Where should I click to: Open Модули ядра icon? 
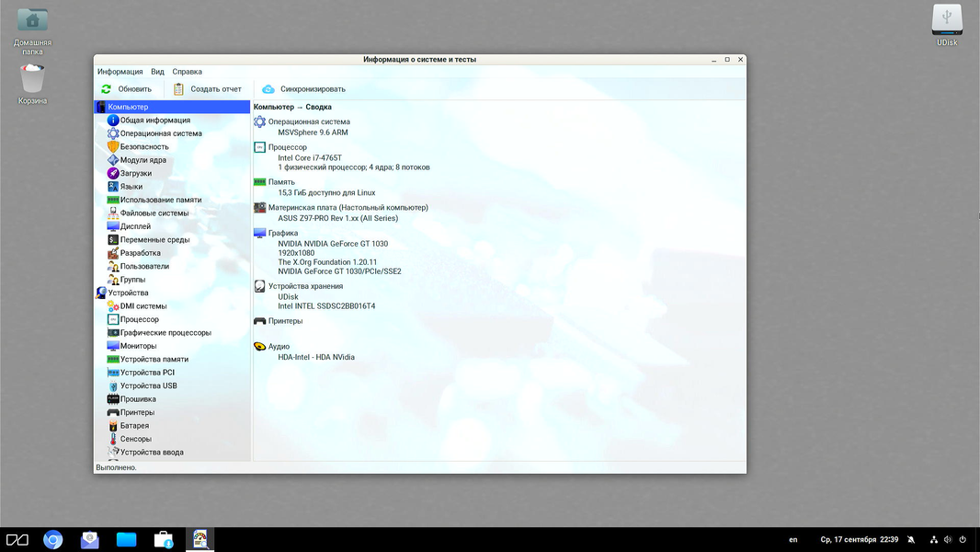(x=113, y=160)
